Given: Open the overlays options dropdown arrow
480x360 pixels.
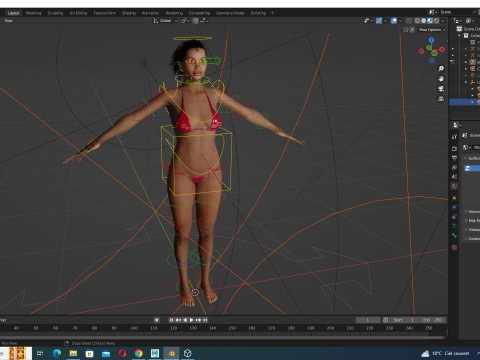Looking at the screenshot, I should [400, 21].
